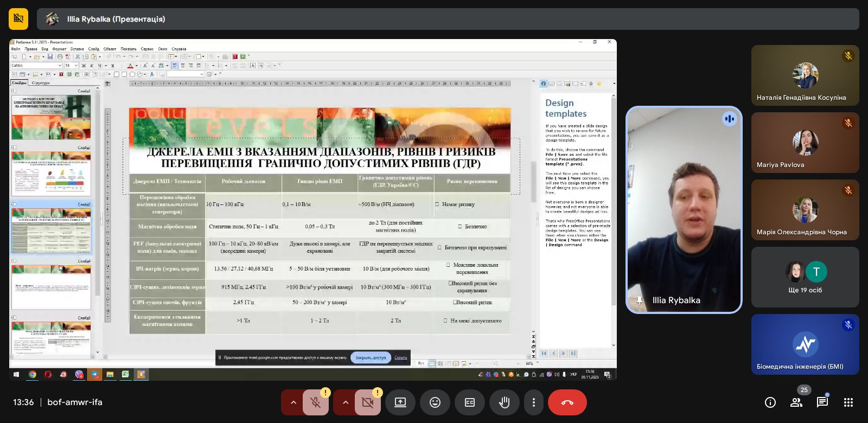Raise your hand in the meeting
This screenshot has height=423, width=868.
tap(505, 402)
